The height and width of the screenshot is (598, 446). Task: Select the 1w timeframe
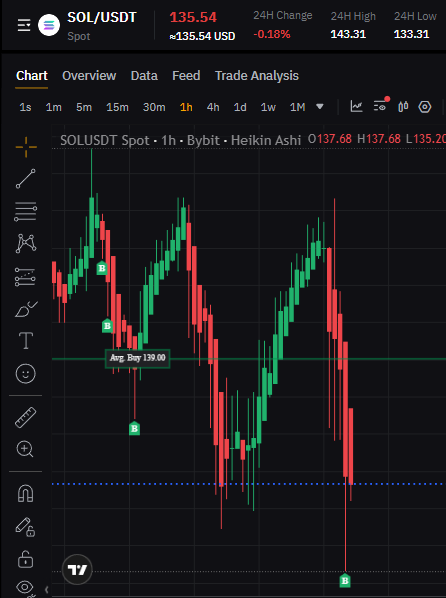coord(268,107)
